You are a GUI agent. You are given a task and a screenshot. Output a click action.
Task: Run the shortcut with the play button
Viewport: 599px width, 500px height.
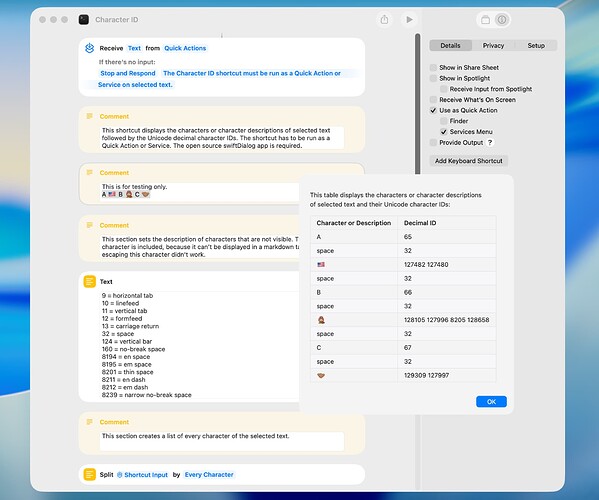click(409, 19)
